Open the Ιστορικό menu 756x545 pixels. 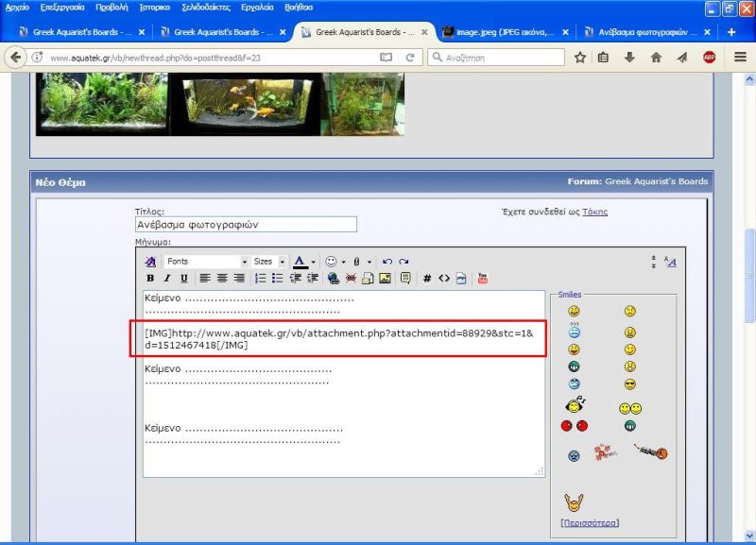[x=154, y=7]
